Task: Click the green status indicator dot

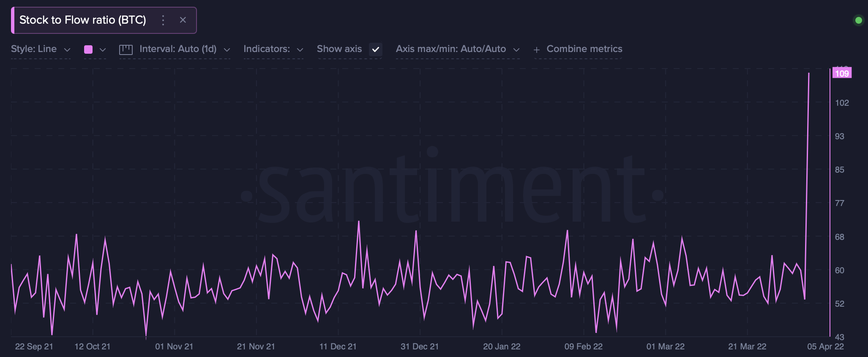Action: tap(858, 20)
